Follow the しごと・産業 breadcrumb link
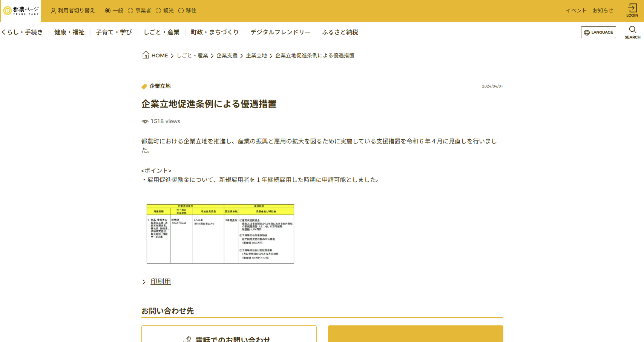 (192, 55)
